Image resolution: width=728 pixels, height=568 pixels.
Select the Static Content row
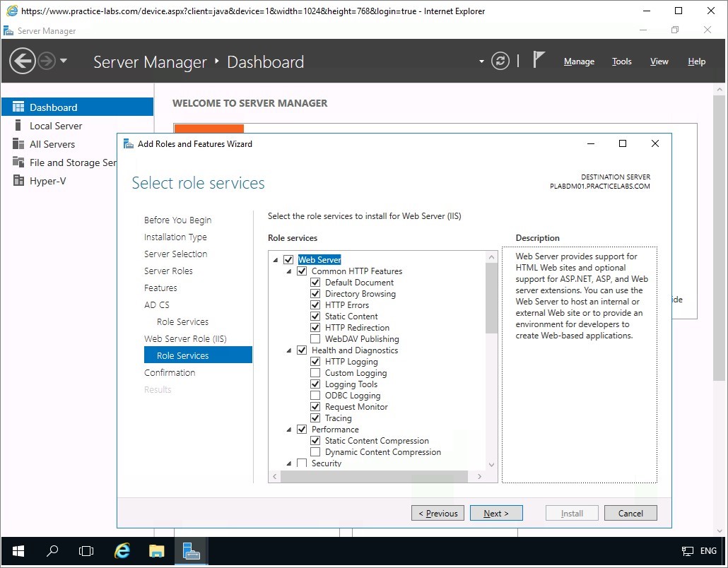coord(351,316)
